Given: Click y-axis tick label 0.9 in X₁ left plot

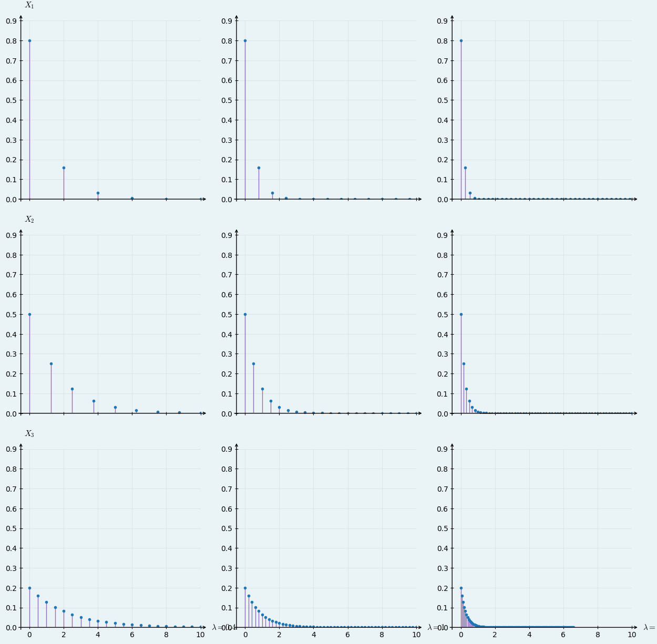Looking at the screenshot, I should coord(11,21).
